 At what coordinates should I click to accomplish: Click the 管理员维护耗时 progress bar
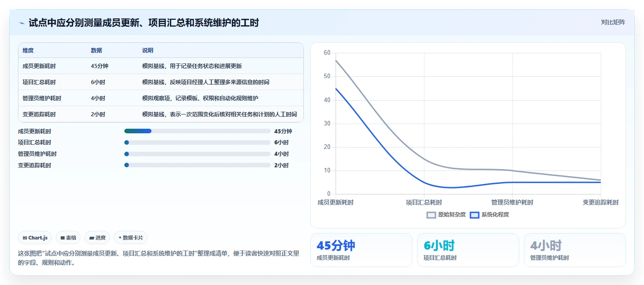point(197,154)
